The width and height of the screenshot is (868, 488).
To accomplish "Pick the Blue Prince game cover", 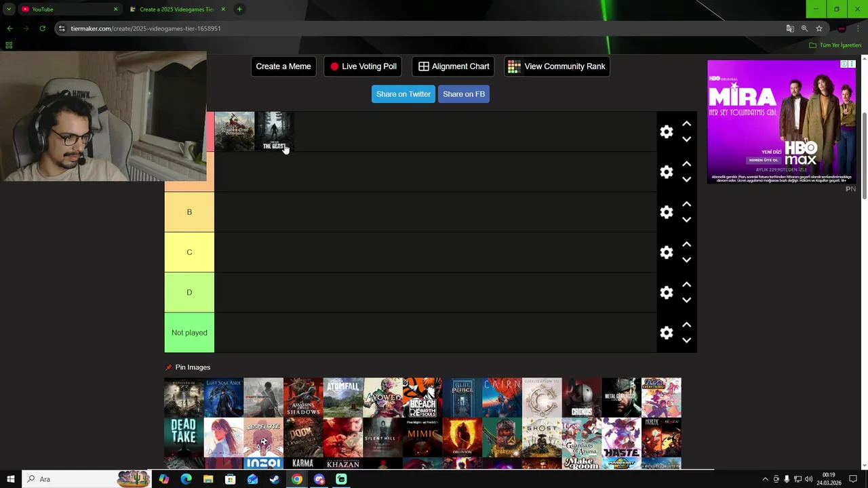I will click(x=462, y=397).
